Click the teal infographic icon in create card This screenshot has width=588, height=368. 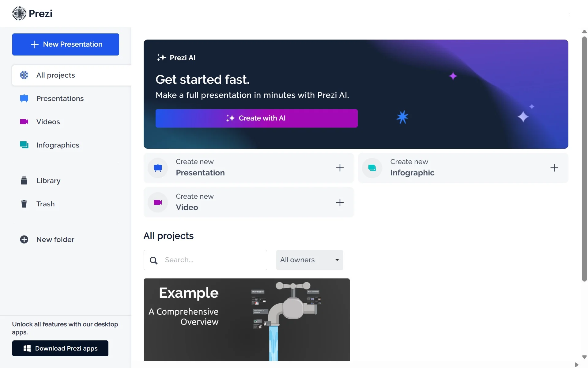(372, 168)
